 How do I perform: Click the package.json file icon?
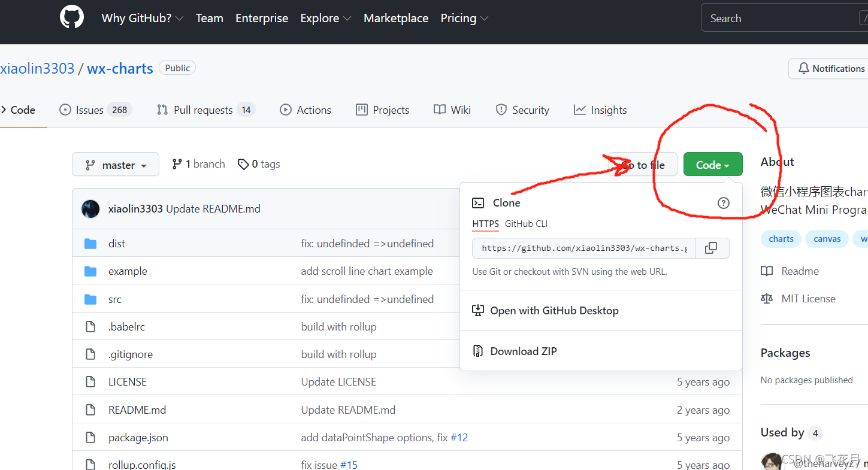[90, 438]
